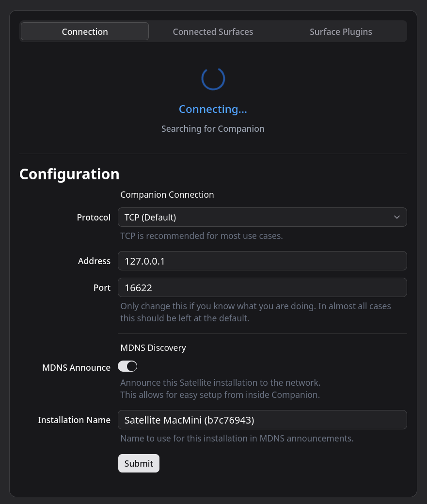Select TCP (Default) protocol option
427x504 pixels.
coord(150,217)
